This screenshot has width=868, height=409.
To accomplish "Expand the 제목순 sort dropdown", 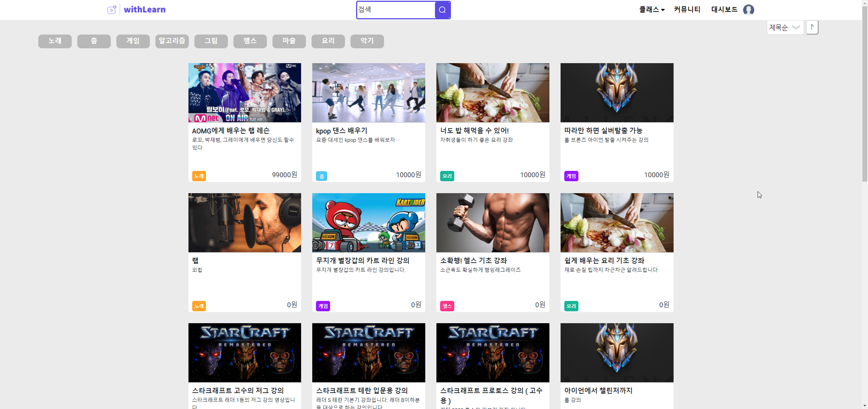I will pyautogui.click(x=785, y=27).
